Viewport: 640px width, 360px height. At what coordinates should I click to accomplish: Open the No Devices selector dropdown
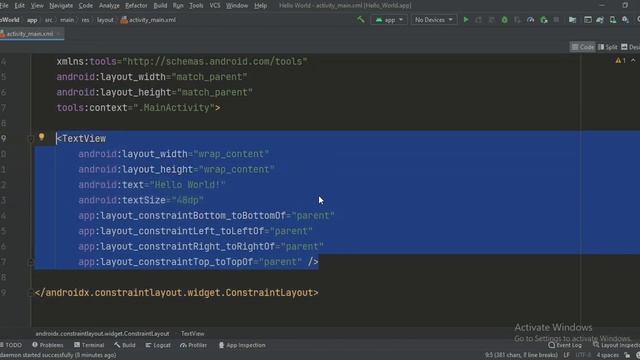pyautogui.click(x=433, y=20)
